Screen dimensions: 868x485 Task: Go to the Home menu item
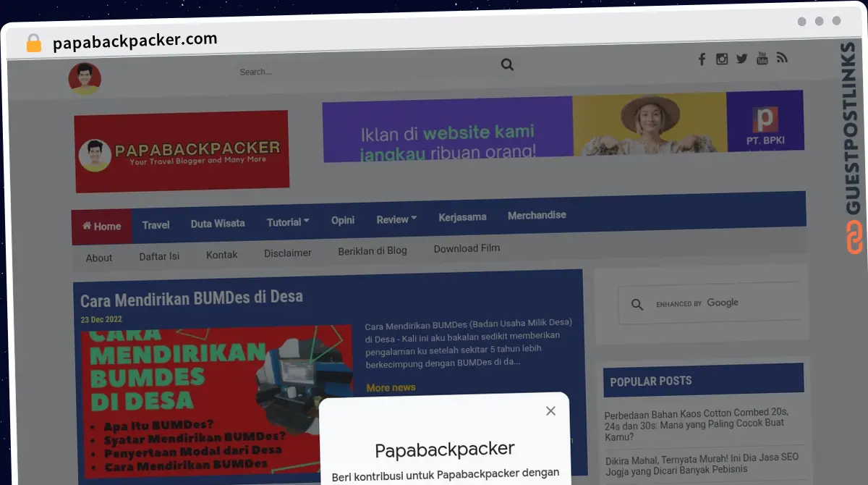point(101,227)
